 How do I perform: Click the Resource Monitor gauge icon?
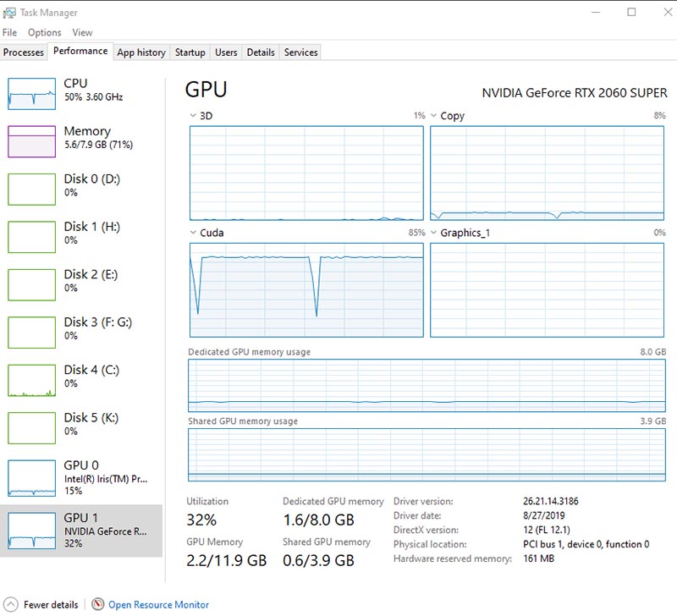coord(98,604)
